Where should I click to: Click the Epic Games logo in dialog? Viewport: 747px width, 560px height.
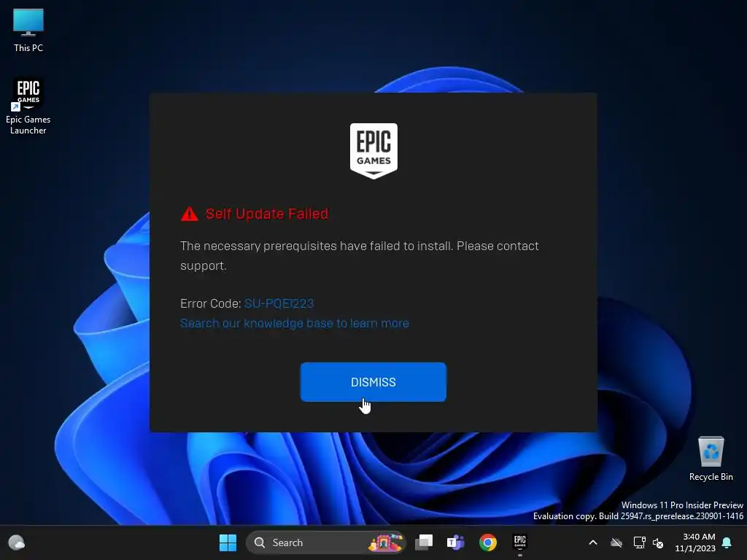click(x=374, y=151)
